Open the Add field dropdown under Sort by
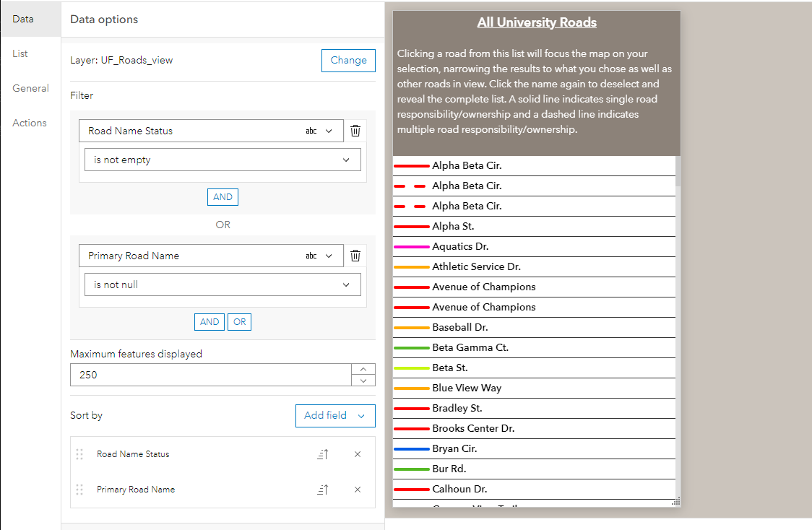Image resolution: width=812 pixels, height=530 pixels. pos(335,415)
